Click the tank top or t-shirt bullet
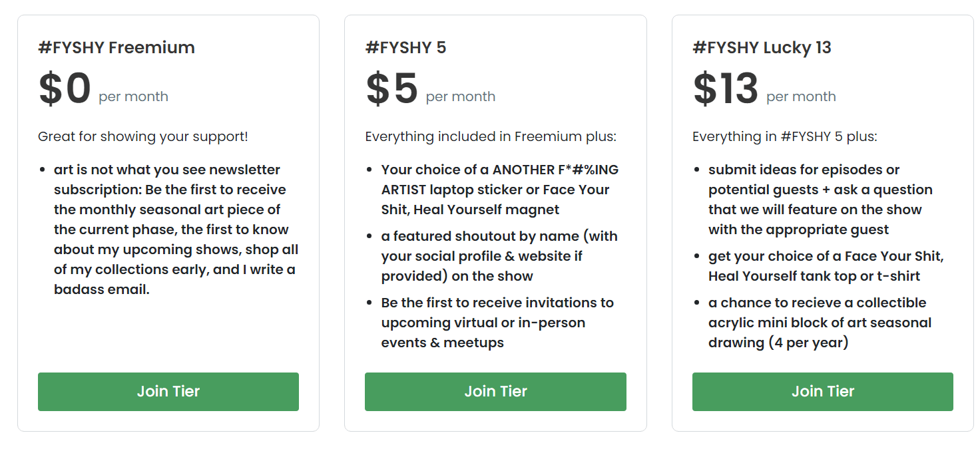980x451 pixels. [x=826, y=266]
